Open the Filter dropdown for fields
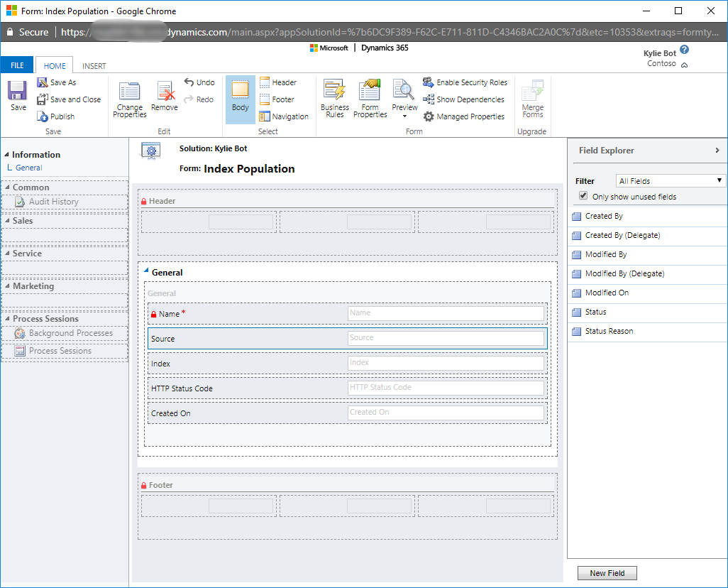728x588 pixels. tap(670, 181)
